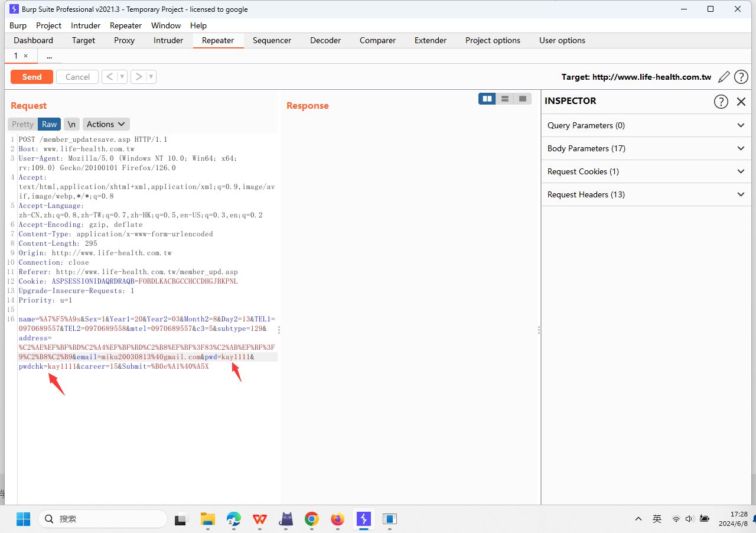Click the 'Connection: close' header line
Image resolution: width=756 pixels, height=533 pixels.
tap(54, 262)
